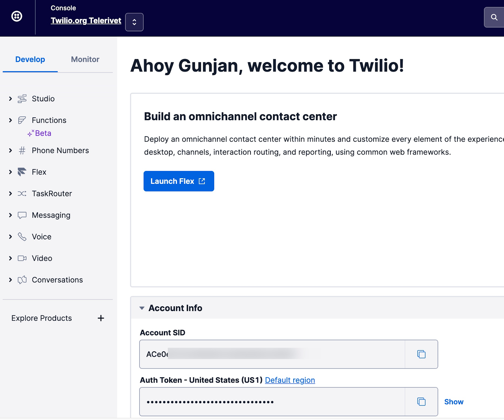Switch to the Develop tab
Viewport: 504px width, 420px height.
tap(30, 59)
